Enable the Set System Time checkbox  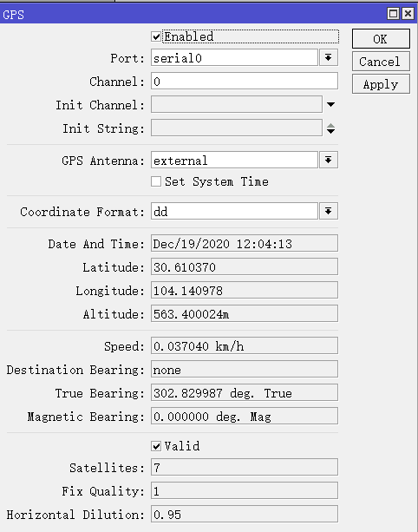click(x=156, y=181)
